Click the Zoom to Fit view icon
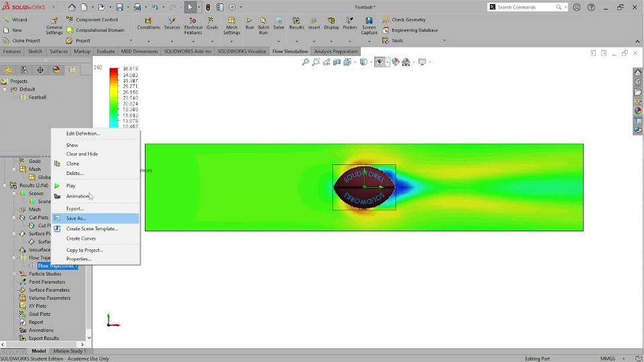The height and width of the screenshot is (362, 644). pyautogui.click(x=305, y=62)
